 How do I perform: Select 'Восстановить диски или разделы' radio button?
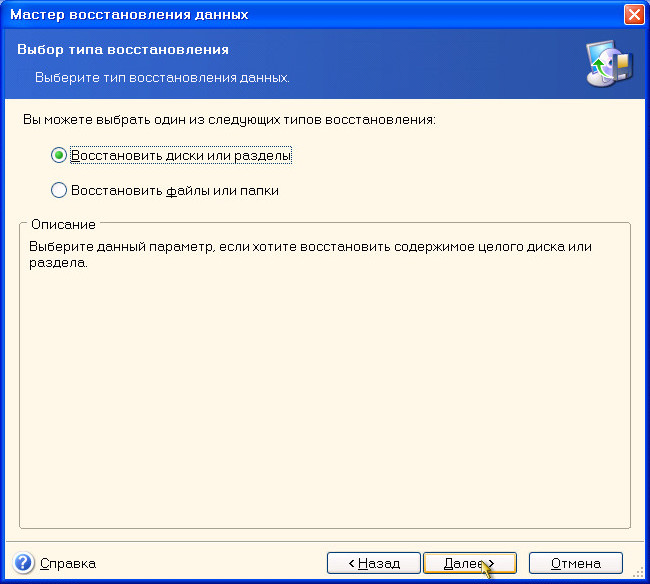pyautogui.click(x=59, y=155)
